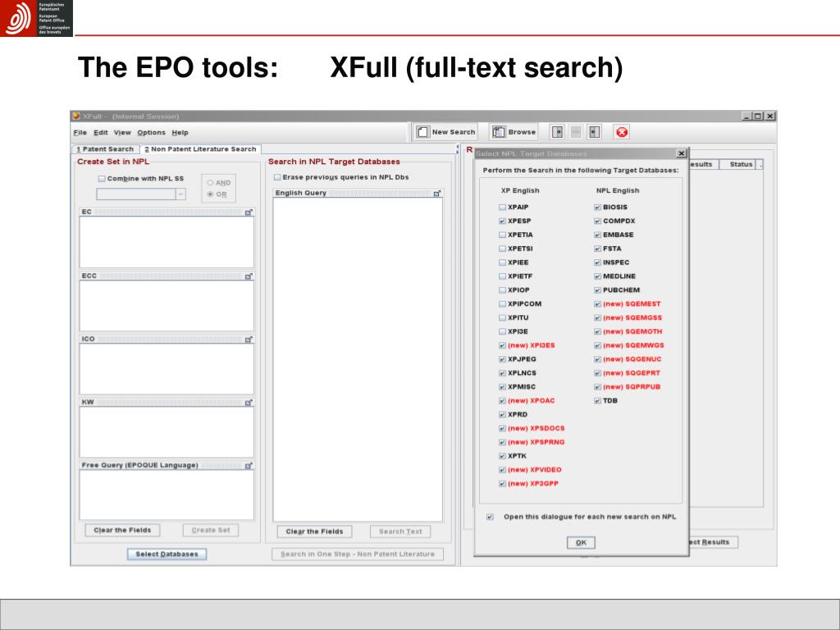
Task: Click the red stop icon in toolbar
Action: click(622, 132)
